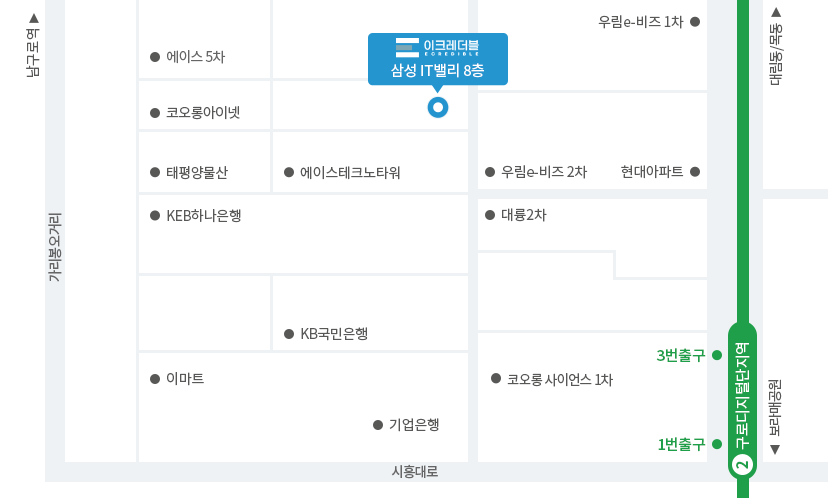Select the KEB하나은행 label
This screenshot has height=498, width=828.
click(x=204, y=215)
